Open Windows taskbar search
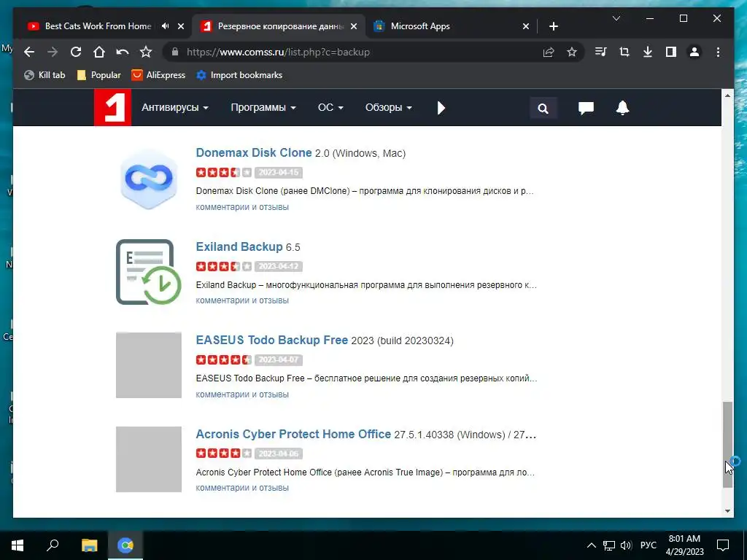 [x=53, y=545]
